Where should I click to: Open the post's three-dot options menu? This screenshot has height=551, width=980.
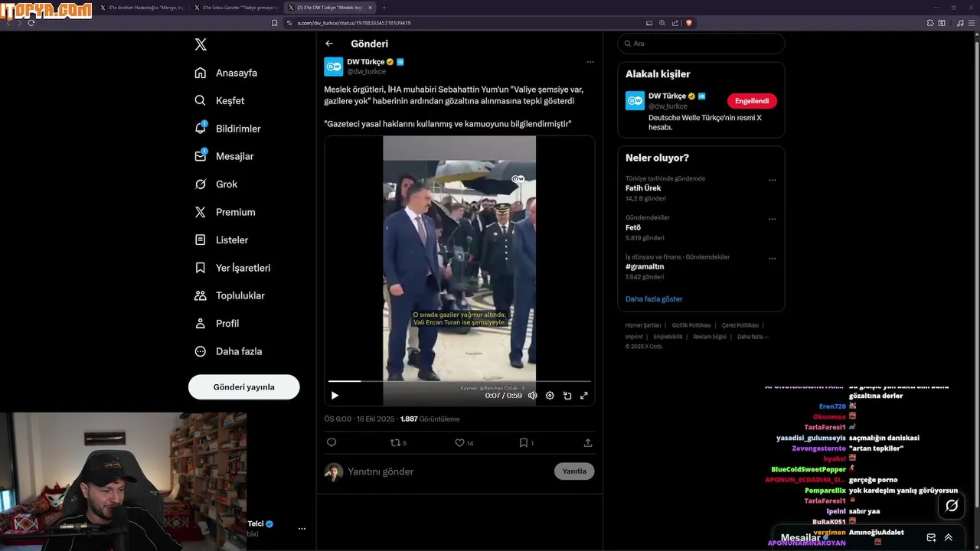click(x=590, y=62)
